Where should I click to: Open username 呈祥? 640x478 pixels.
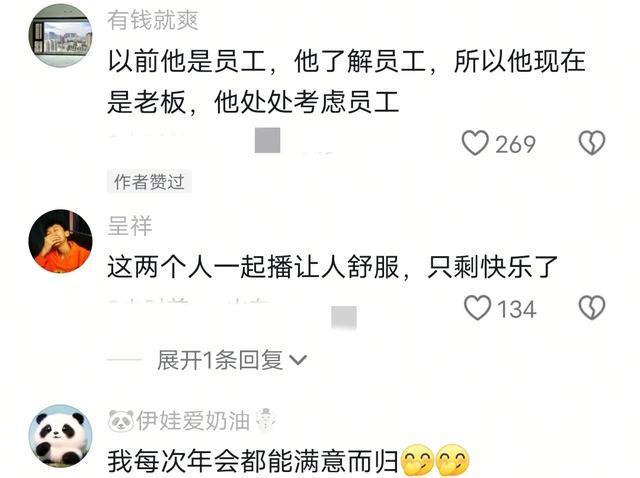[x=130, y=225]
